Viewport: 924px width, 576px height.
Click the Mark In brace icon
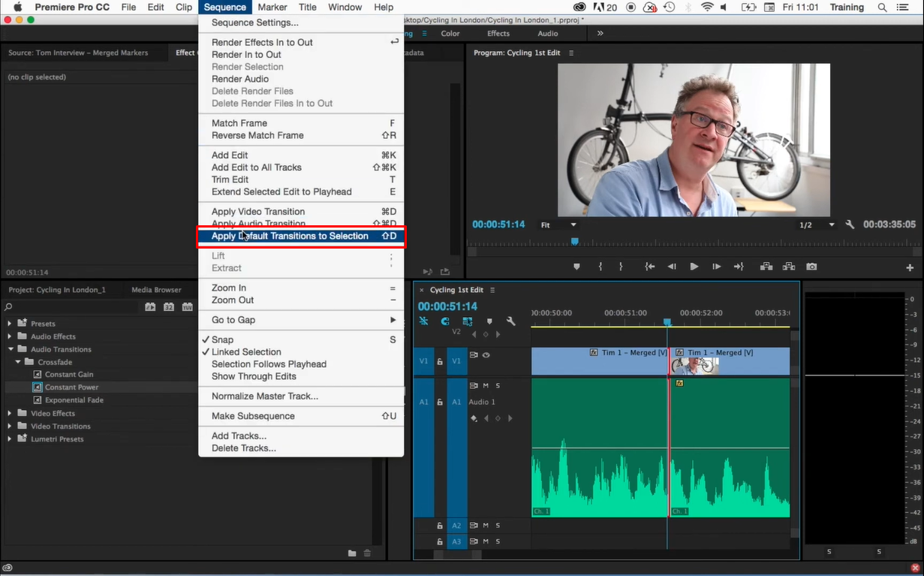(600, 267)
